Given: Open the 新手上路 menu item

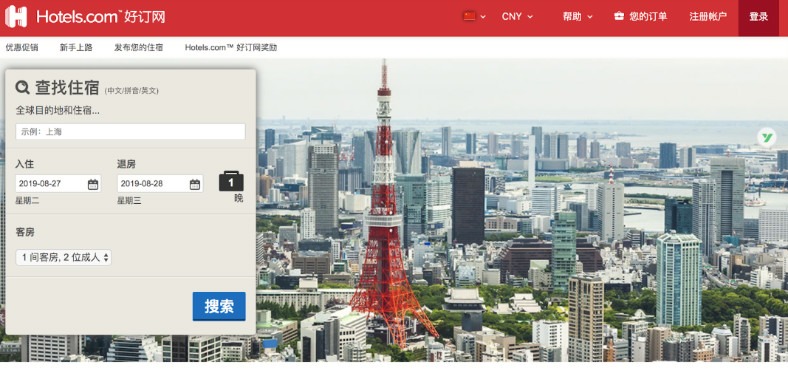Looking at the screenshot, I should [x=76, y=47].
